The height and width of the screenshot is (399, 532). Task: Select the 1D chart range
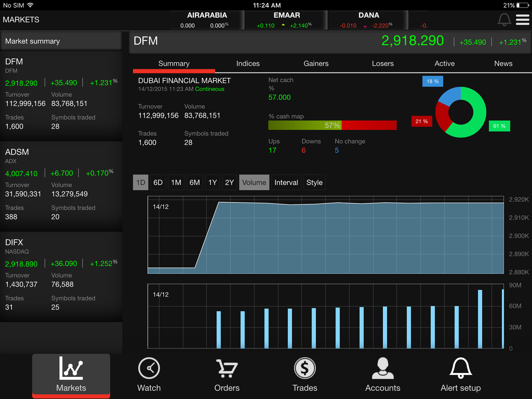tap(140, 182)
